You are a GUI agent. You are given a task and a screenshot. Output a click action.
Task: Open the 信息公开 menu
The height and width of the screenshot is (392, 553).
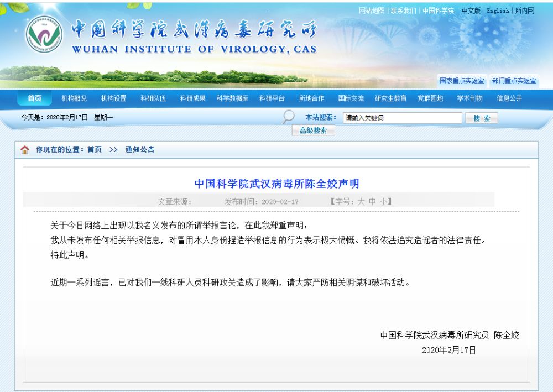[509, 98]
